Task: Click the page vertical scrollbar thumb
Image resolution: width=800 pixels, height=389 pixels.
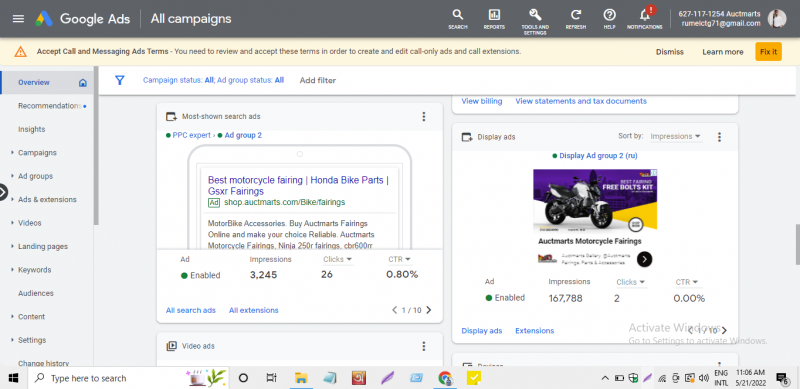Action: point(797,245)
